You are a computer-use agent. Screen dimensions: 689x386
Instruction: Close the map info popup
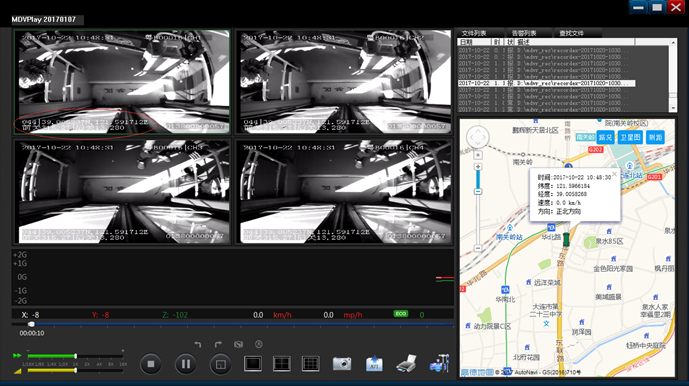[614, 174]
